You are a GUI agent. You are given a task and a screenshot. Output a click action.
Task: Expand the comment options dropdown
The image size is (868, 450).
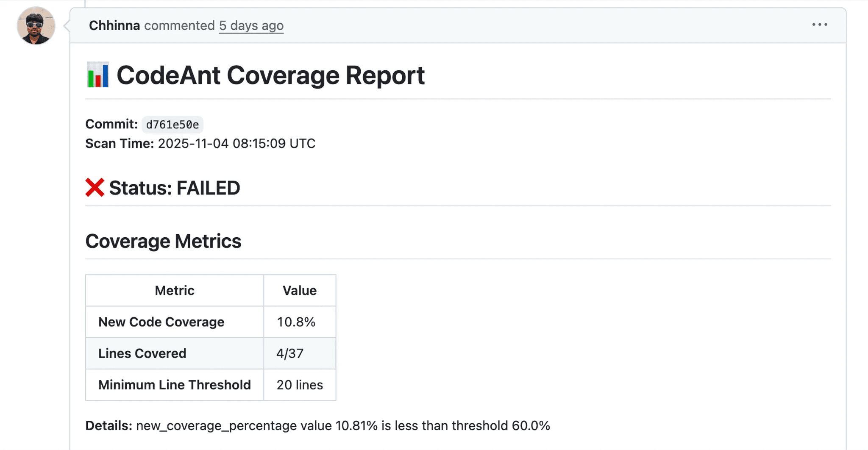(819, 25)
